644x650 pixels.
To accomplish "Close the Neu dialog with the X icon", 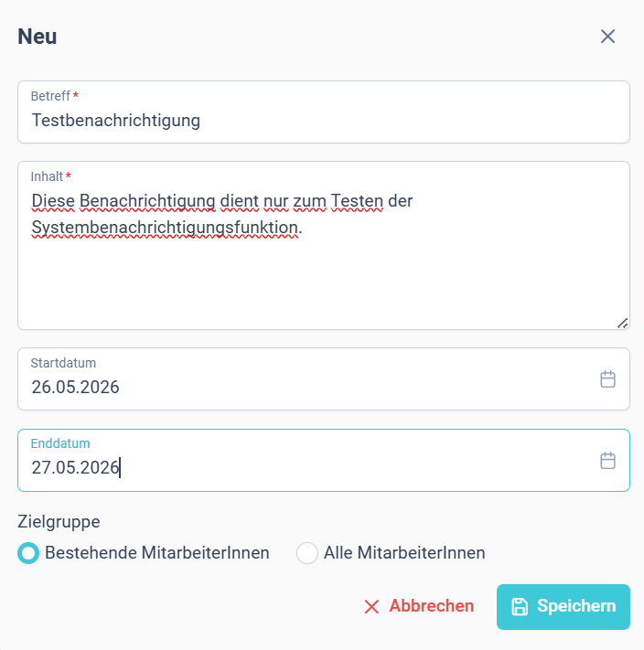I will pos(607,37).
